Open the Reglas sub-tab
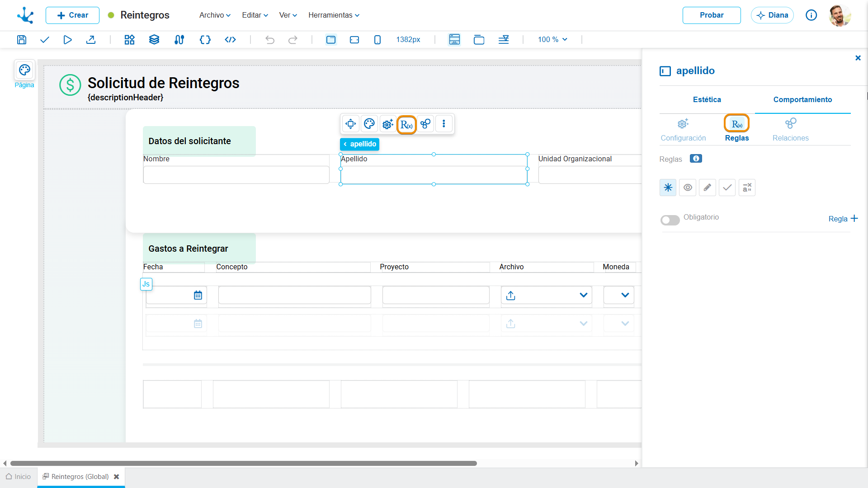This screenshot has width=868, height=488. click(x=737, y=130)
